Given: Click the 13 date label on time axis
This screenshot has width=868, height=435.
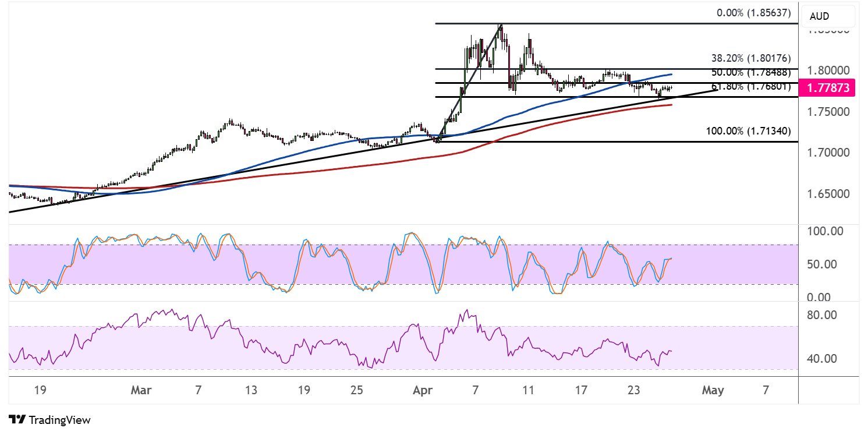Looking at the screenshot, I should pos(251,391).
